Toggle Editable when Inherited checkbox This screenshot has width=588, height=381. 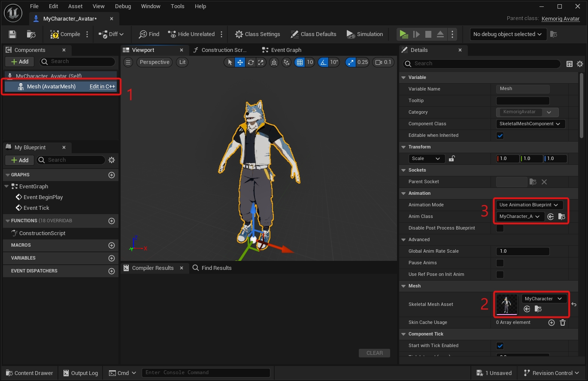pyautogui.click(x=500, y=136)
